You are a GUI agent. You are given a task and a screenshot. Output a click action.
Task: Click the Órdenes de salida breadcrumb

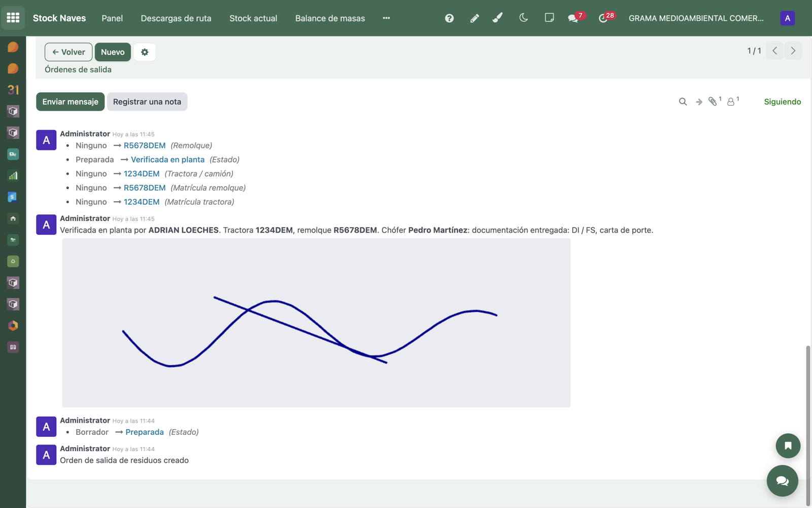(78, 70)
